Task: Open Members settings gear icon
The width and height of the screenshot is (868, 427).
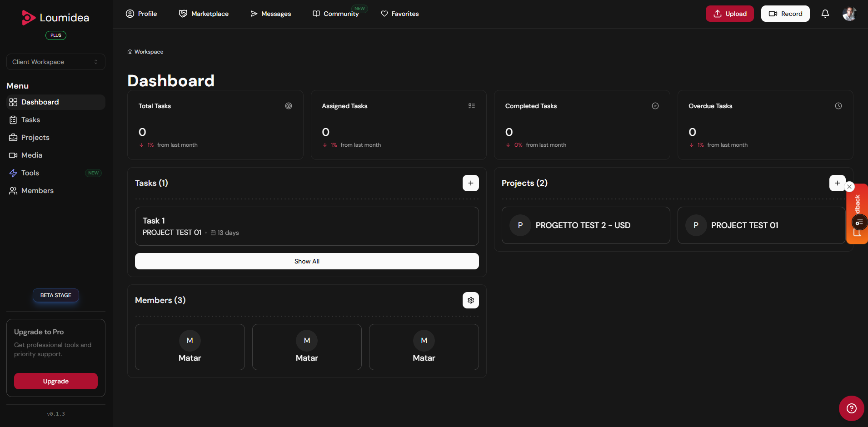Action: [x=471, y=300]
